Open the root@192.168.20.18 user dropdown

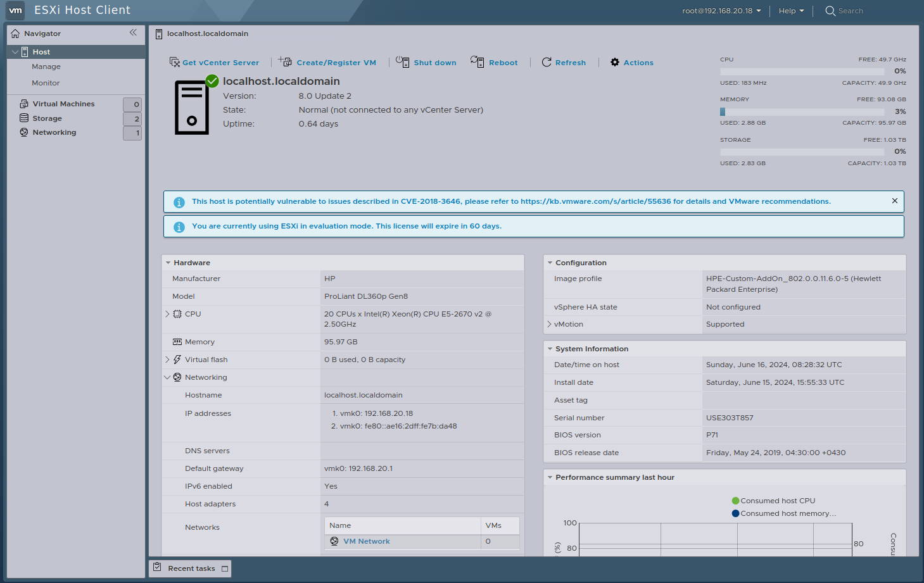click(721, 11)
